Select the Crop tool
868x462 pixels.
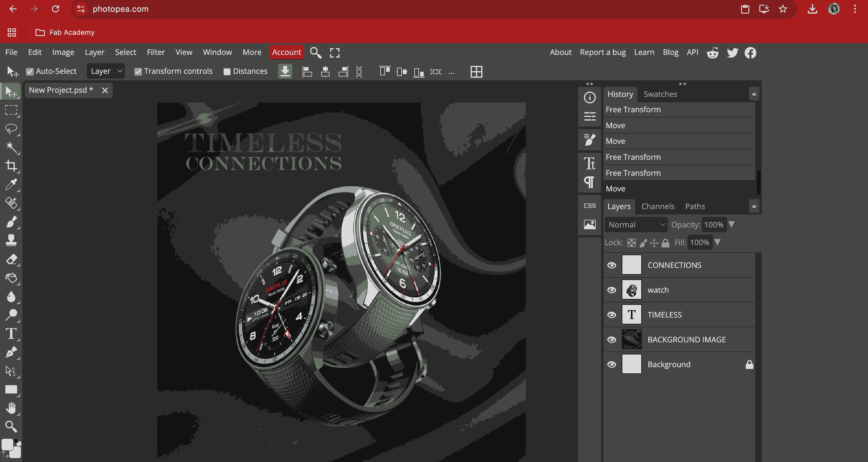11,166
